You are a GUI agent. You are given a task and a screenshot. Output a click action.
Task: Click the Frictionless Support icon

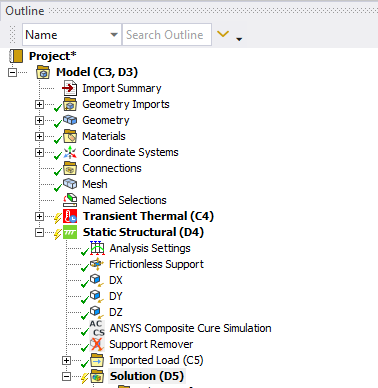(97, 264)
